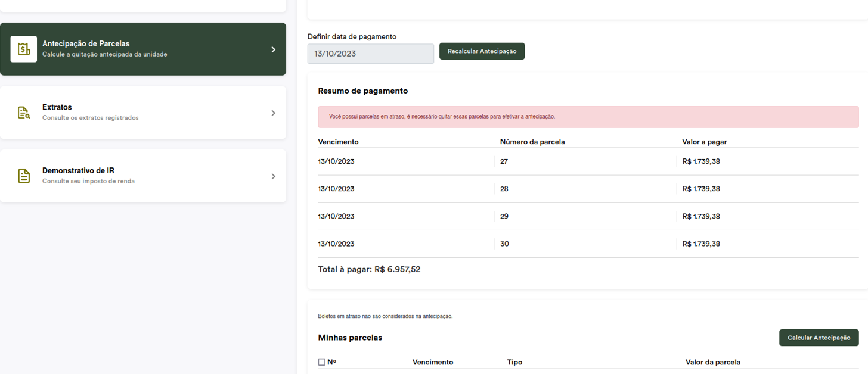Open the Extratos menu title

[x=57, y=107]
